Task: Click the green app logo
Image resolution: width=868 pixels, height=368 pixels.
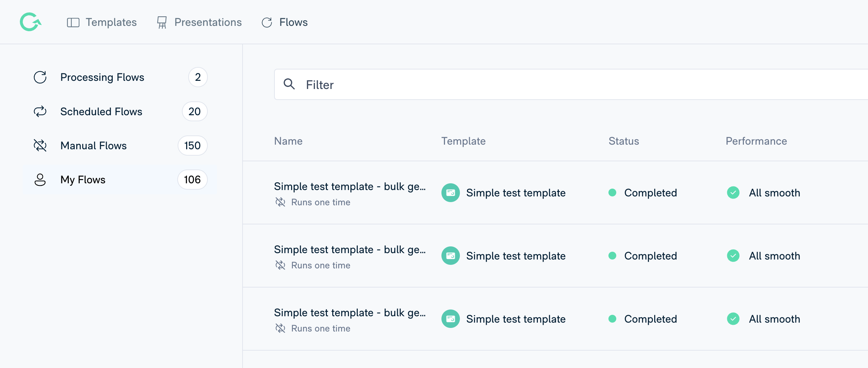Action: click(30, 22)
